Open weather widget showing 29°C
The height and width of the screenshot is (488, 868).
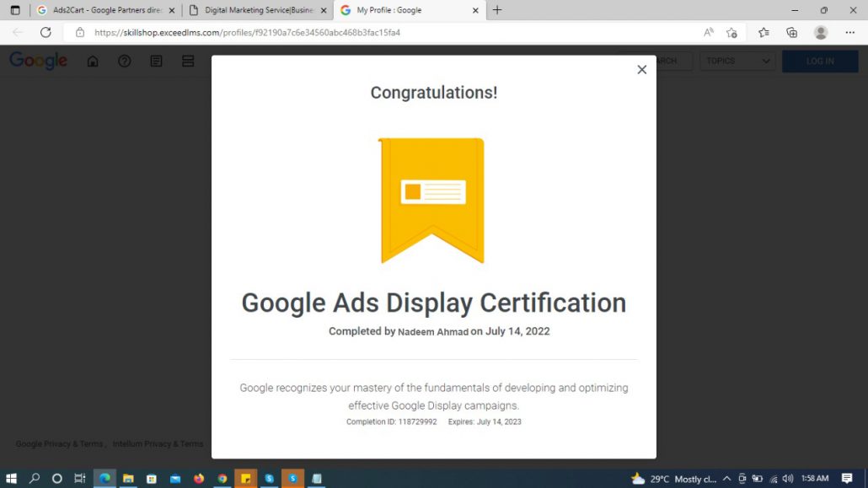pos(673,478)
